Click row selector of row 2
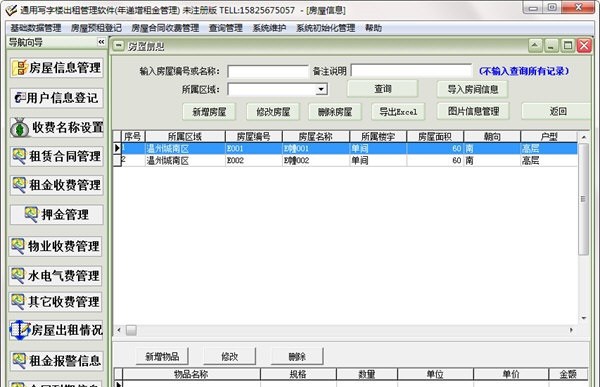The height and width of the screenshot is (387, 600). [x=117, y=160]
